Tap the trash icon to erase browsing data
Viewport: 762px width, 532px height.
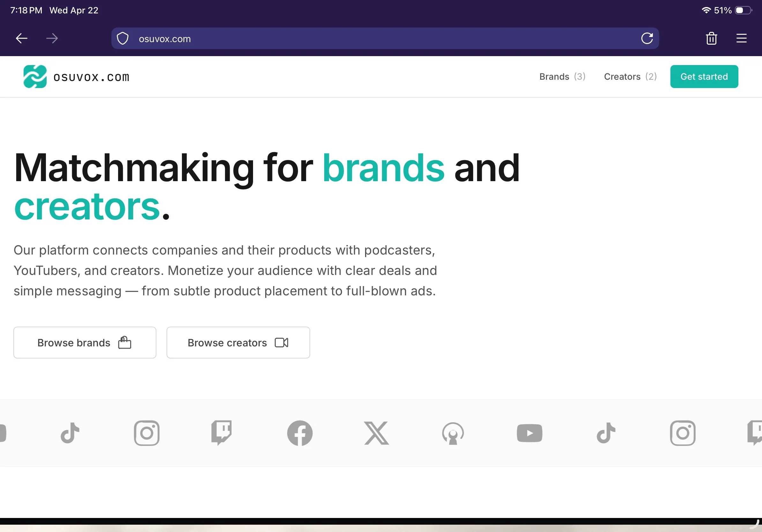pos(711,39)
